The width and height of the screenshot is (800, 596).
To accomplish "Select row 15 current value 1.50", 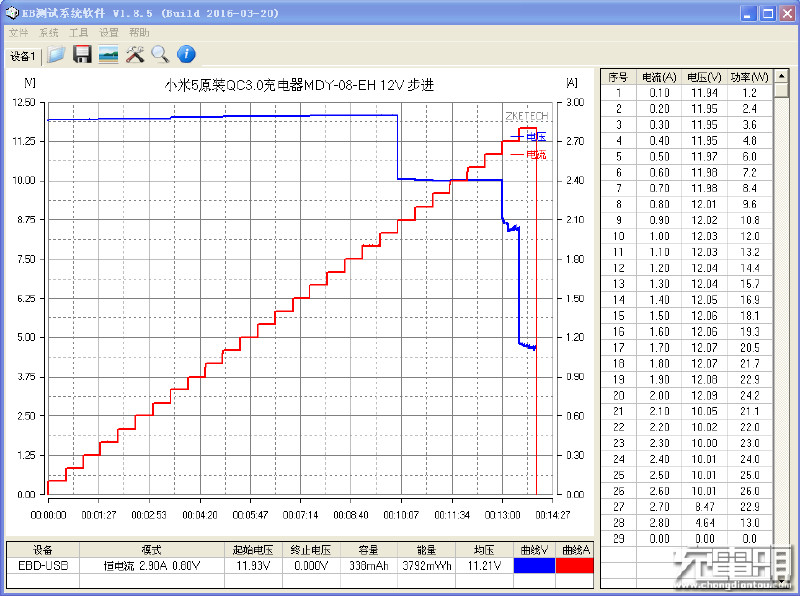I will coord(659,316).
